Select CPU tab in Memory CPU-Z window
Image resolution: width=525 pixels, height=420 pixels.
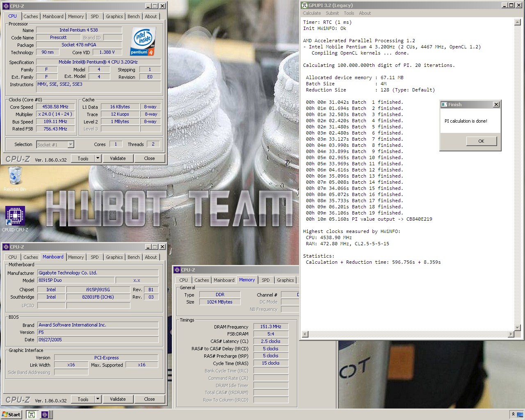click(x=184, y=280)
